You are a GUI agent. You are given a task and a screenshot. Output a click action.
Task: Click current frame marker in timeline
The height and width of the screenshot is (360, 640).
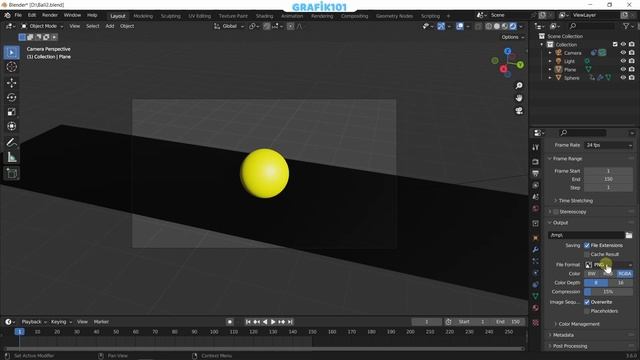[x=20, y=332]
